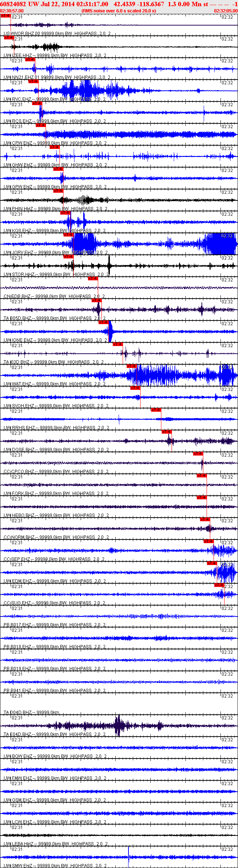Viewport: 238px width, 868px height.
Task: Click the red pick flag on SEP trace
Action: coord(209,541)
